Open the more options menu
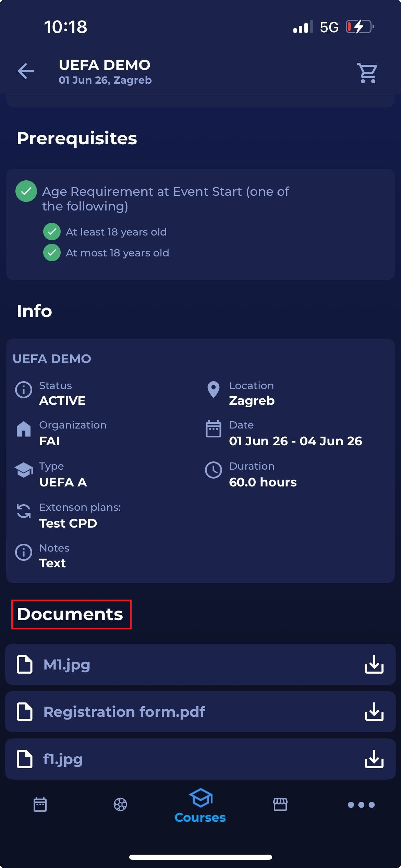 pyautogui.click(x=361, y=805)
